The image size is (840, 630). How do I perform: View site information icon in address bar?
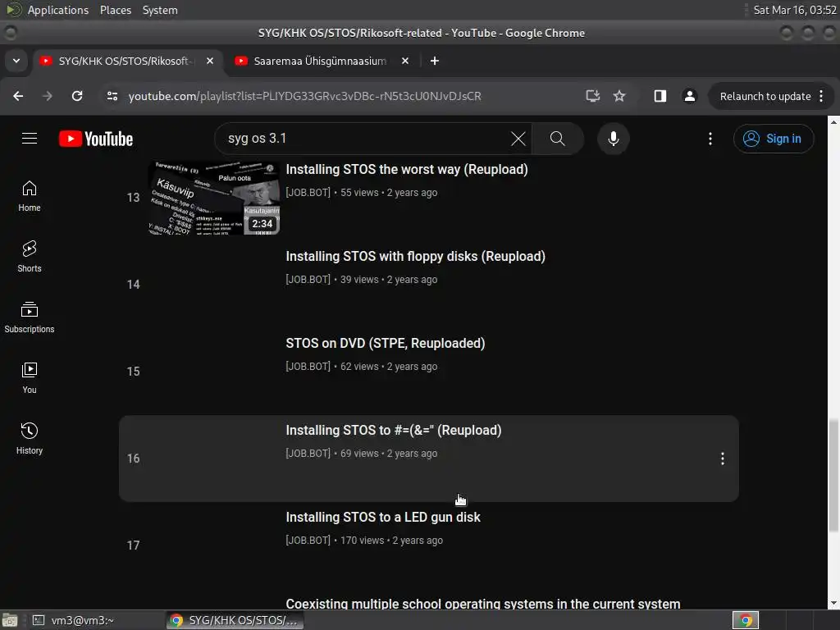[112, 96]
